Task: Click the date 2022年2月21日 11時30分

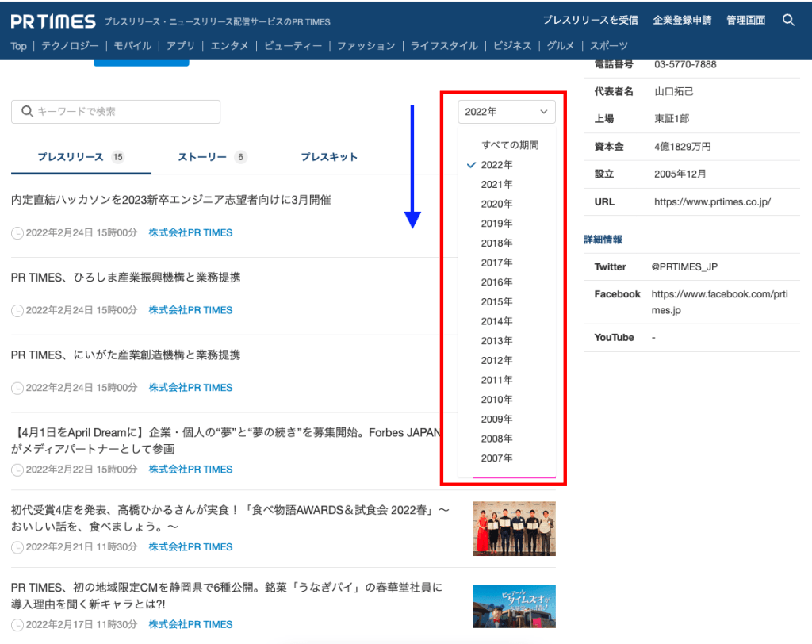Action: point(82,547)
